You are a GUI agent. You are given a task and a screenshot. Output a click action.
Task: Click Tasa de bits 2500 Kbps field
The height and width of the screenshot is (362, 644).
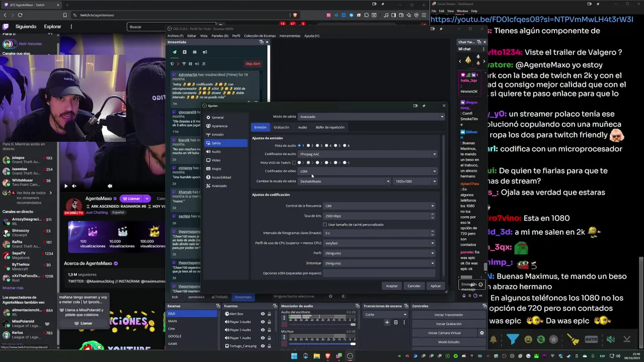[379, 216]
